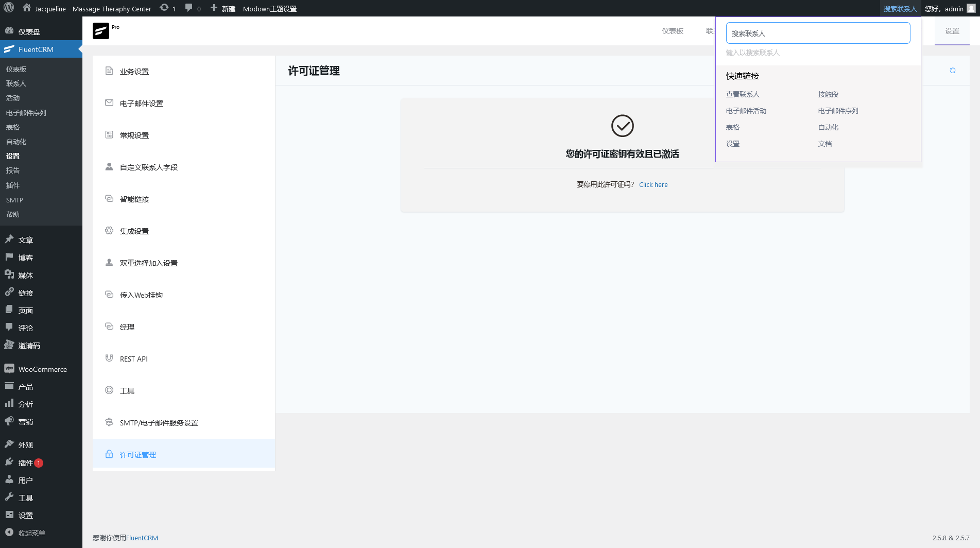Open Modown主题设置 in admin bar
Image resolution: width=980 pixels, height=548 pixels.
coord(270,8)
